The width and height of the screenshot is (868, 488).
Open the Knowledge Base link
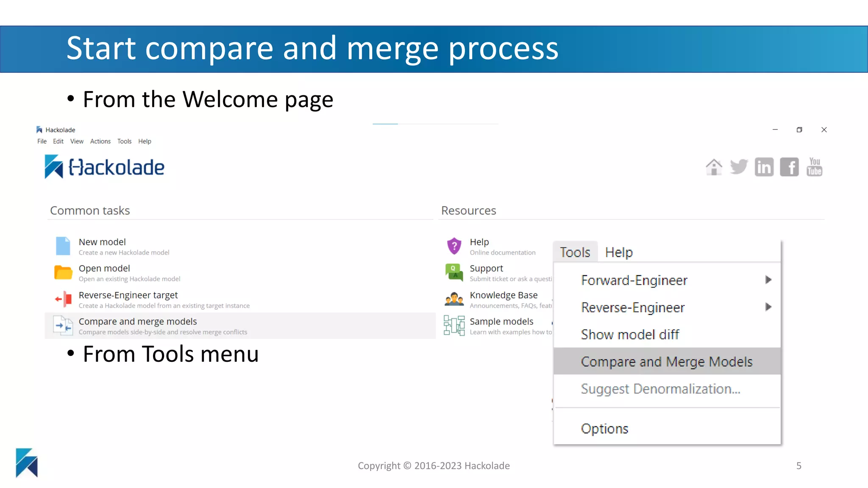(504, 295)
